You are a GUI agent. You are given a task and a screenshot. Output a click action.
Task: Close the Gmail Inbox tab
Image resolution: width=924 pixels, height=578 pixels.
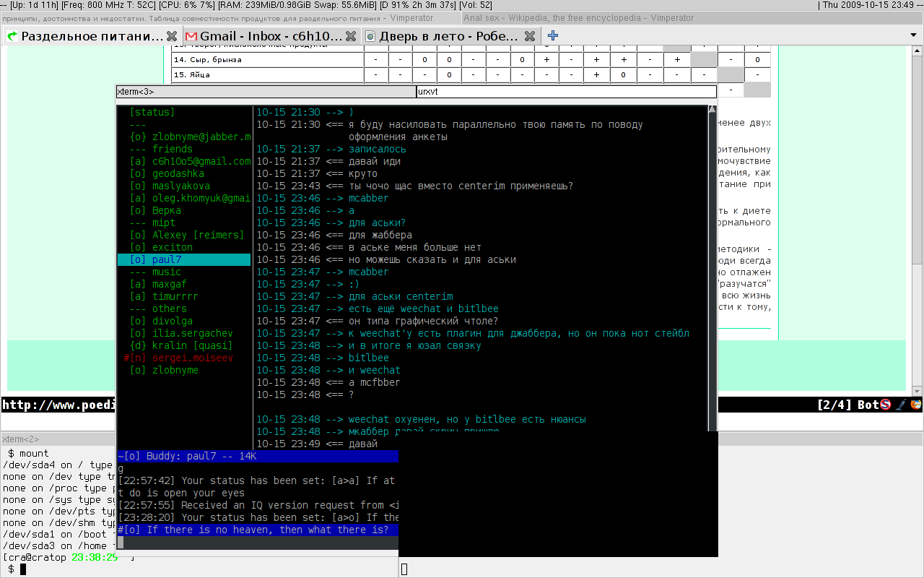pos(351,36)
